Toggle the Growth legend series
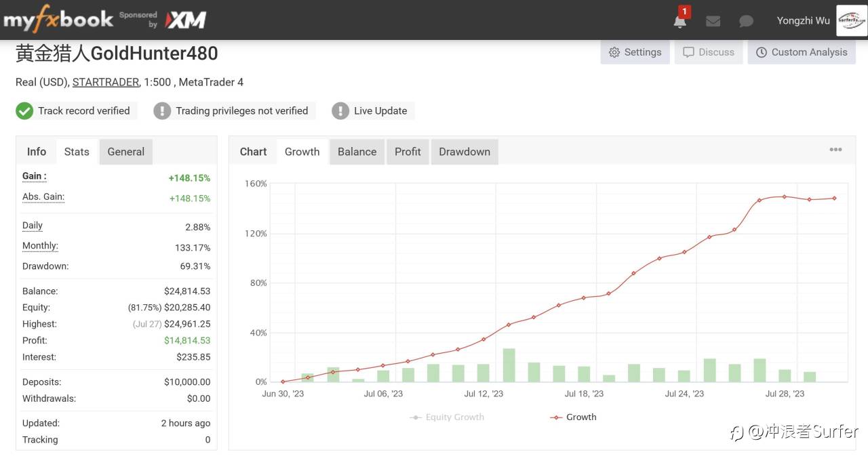868x456 pixels. click(x=574, y=417)
